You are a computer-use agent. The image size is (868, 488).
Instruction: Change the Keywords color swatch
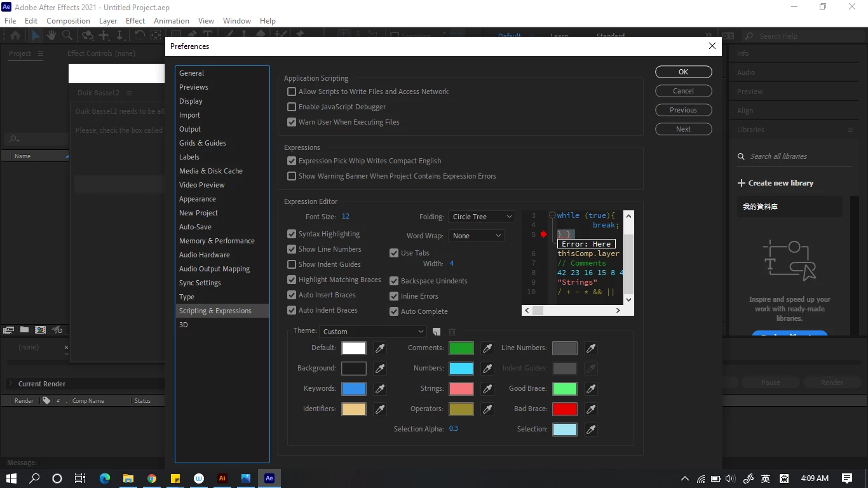pos(354,389)
